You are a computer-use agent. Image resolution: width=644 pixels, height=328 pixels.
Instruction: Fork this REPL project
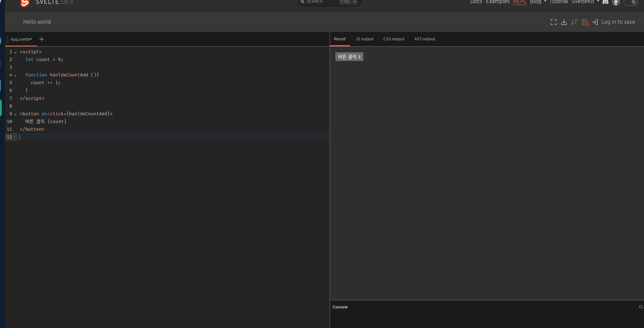(574, 22)
